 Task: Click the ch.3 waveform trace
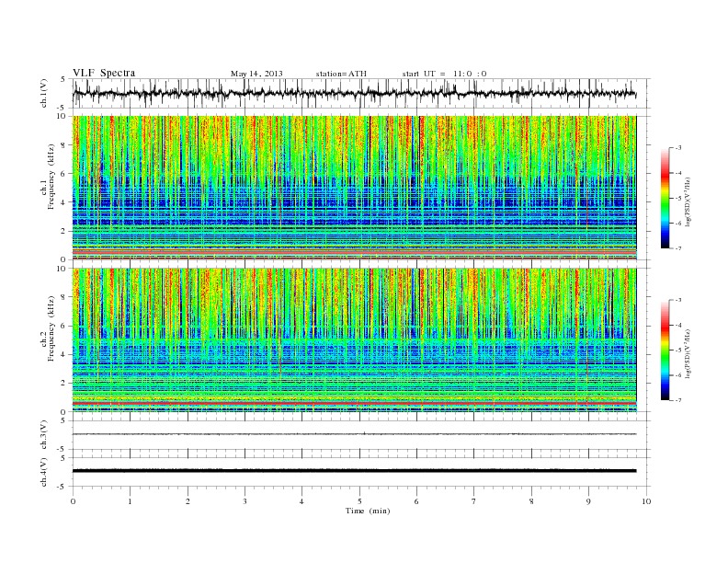(354, 434)
